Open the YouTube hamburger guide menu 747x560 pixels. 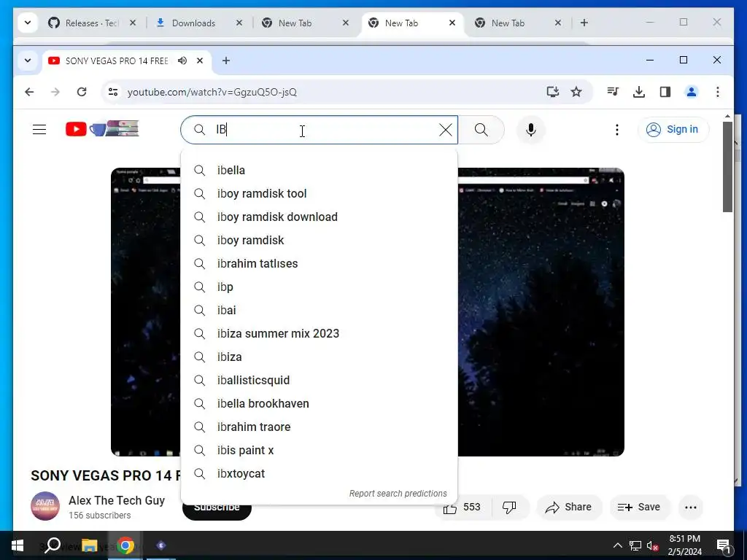pos(39,130)
